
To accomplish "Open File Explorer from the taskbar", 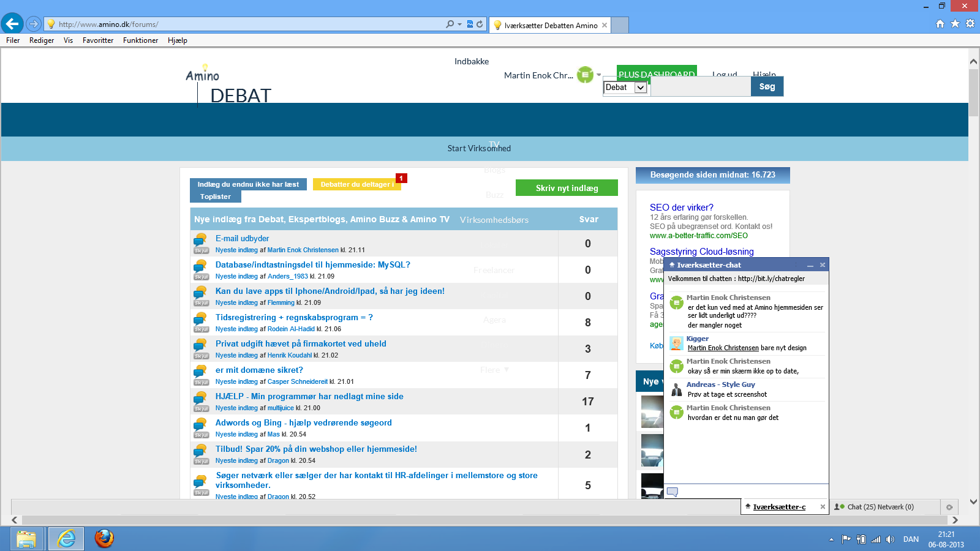I will click(x=26, y=539).
